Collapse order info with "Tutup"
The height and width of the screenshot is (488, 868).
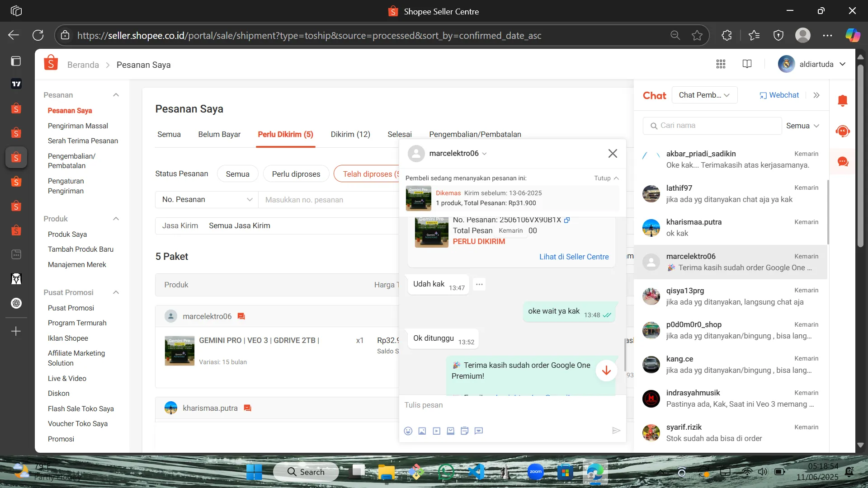point(606,178)
